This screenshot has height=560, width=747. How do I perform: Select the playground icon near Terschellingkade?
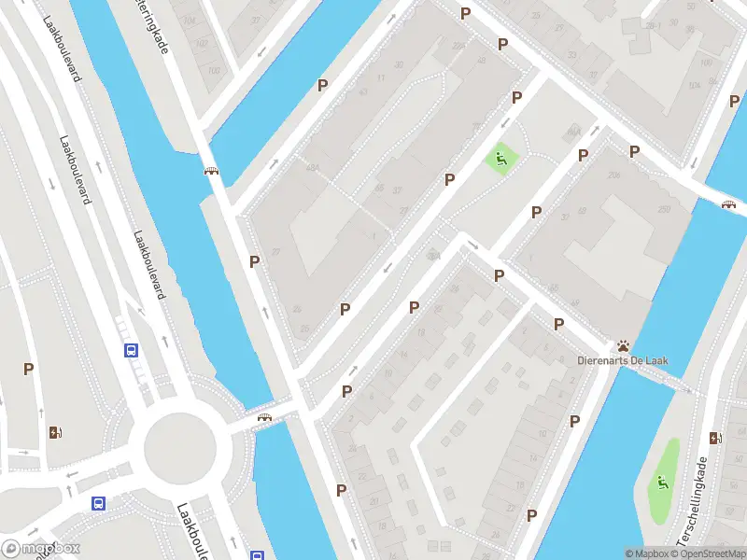(x=662, y=483)
